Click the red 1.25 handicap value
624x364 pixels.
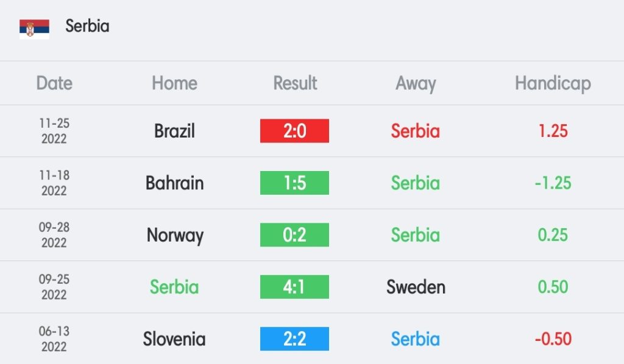[553, 131]
